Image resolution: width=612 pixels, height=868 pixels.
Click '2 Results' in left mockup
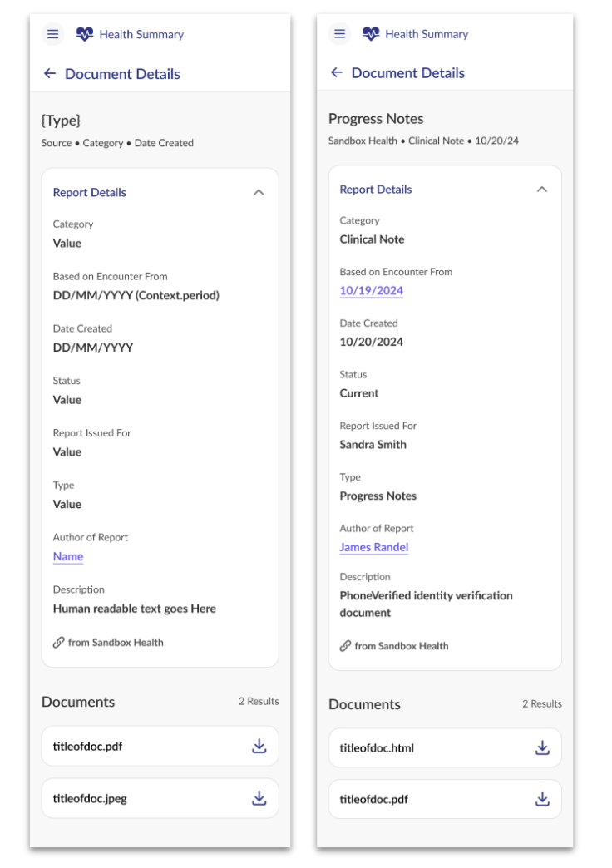(x=259, y=701)
